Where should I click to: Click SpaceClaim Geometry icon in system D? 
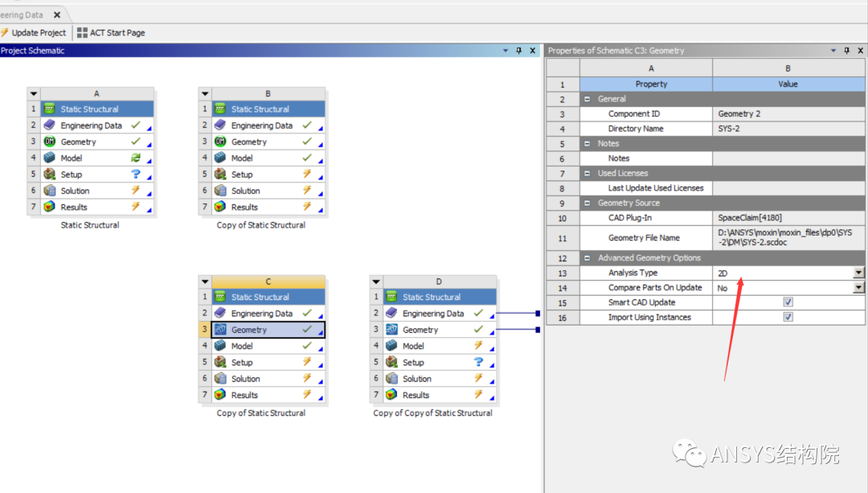(x=391, y=330)
